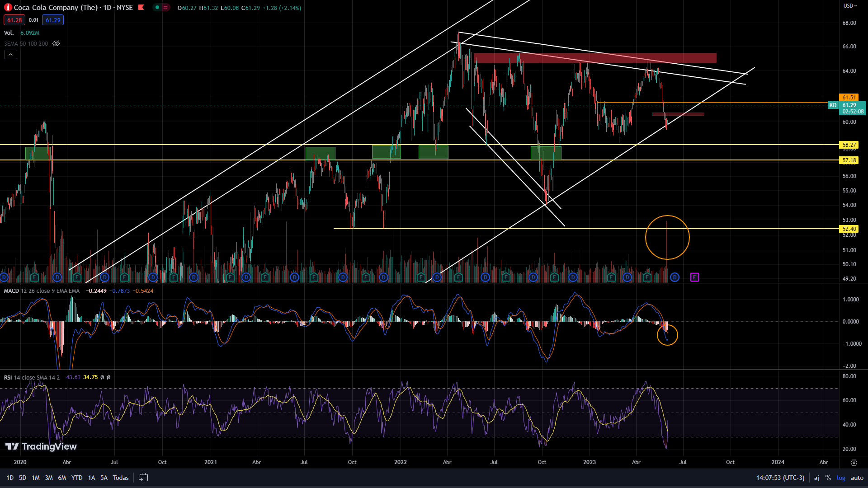Click the MACD signal value -0.5424
The height and width of the screenshot is (488, 868).
click(143, 291)
